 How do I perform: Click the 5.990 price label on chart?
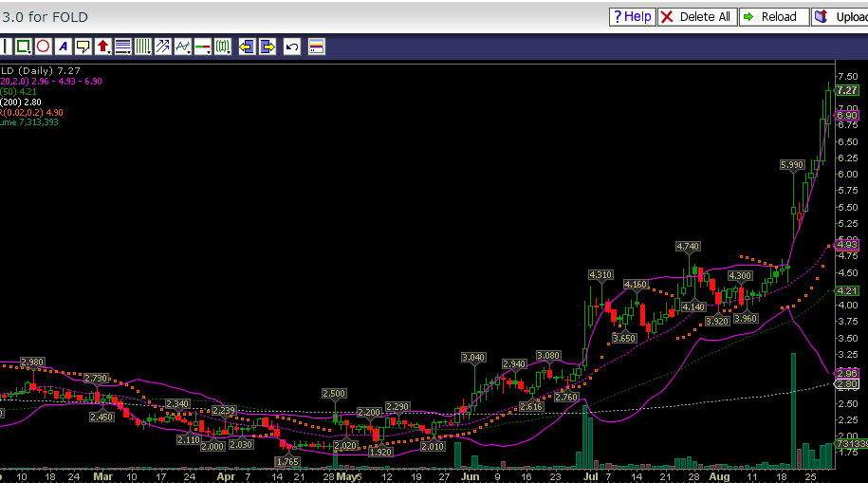pos(791,165)
